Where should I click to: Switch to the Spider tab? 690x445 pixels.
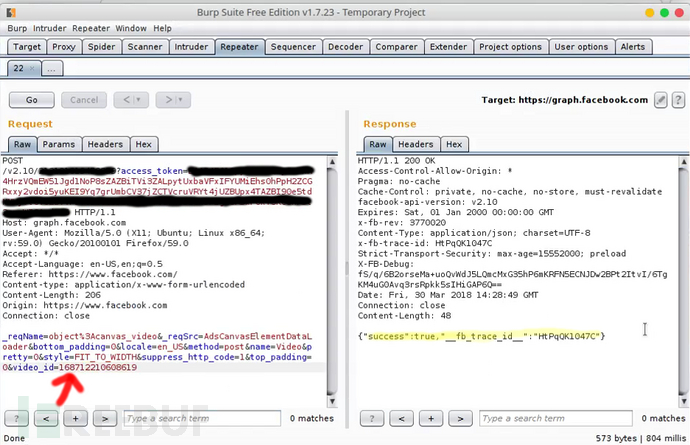[x=101, y=47]
